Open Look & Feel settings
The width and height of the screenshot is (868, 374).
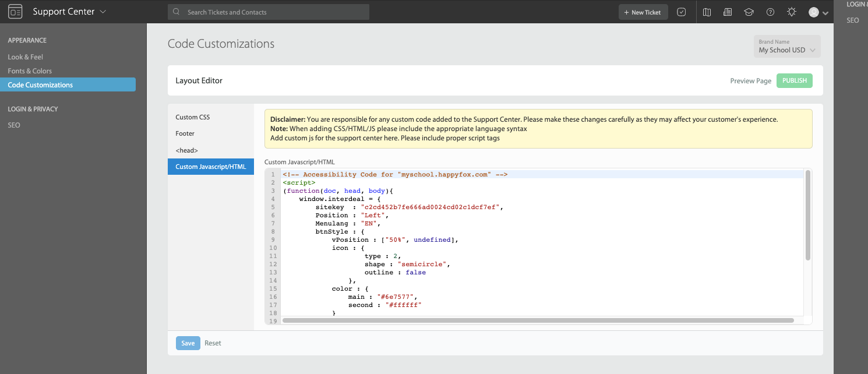25,57
